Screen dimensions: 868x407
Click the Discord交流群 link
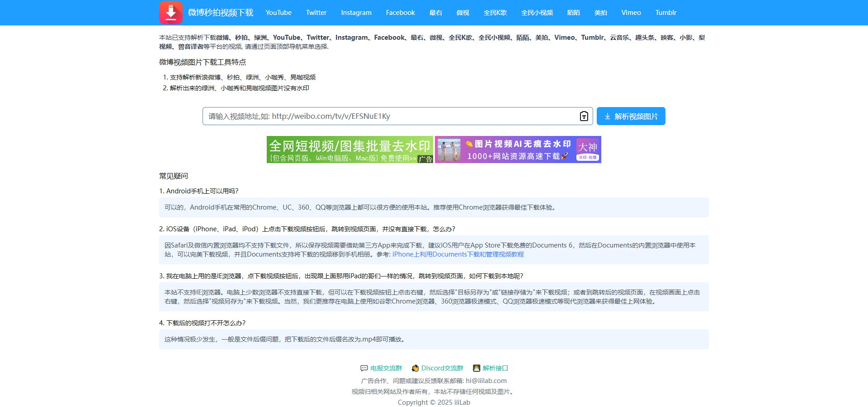(442, 368)
